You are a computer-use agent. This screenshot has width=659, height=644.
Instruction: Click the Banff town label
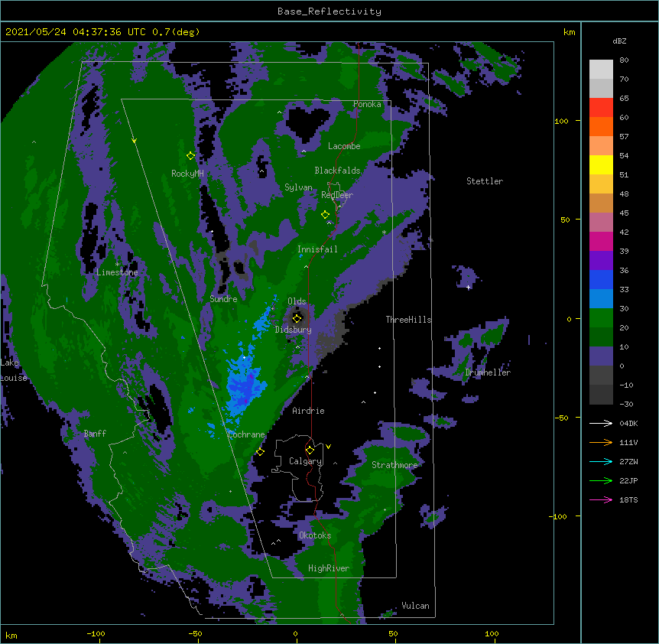pos(95,434)
